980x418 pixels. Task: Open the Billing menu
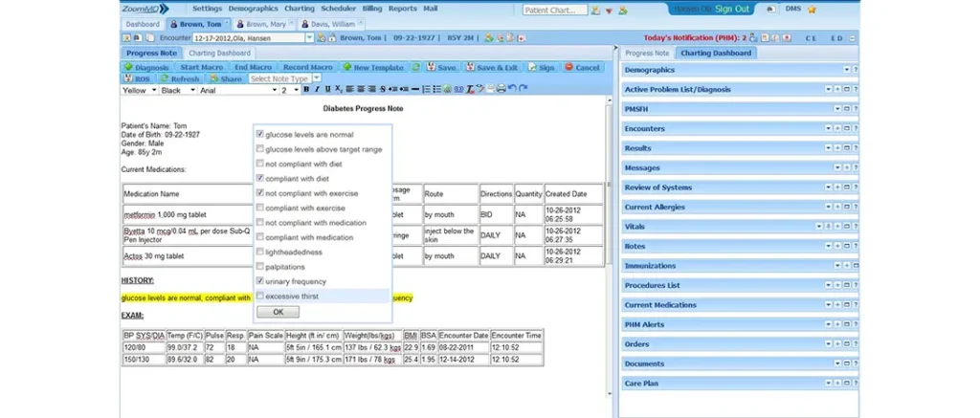[372, 9]
